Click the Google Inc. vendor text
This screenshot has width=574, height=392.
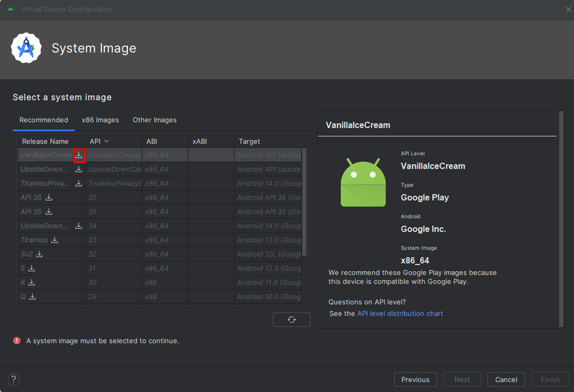point(423,229)
